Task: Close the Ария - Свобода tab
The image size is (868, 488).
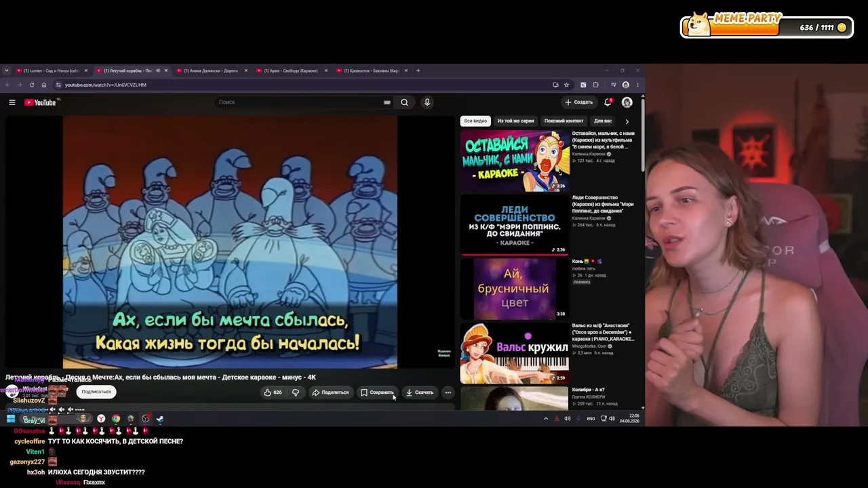Action: pos(326,70)
